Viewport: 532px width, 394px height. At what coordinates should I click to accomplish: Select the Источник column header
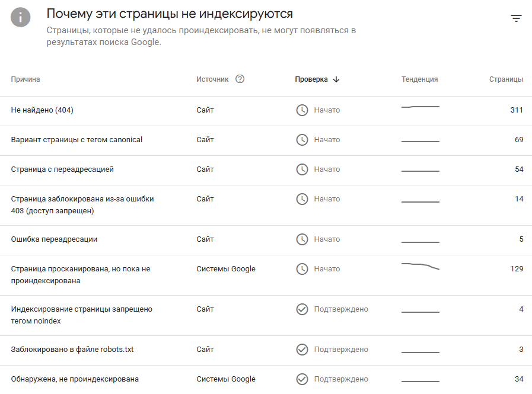point(212,79)
